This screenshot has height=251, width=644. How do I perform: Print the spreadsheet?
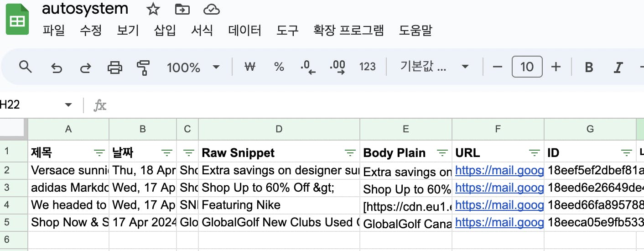pos(114,68)
